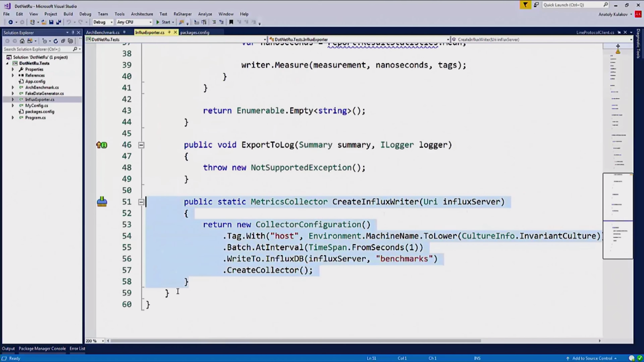
Task: Click Solution Explorer Home icon
Action: click(22, 41)
